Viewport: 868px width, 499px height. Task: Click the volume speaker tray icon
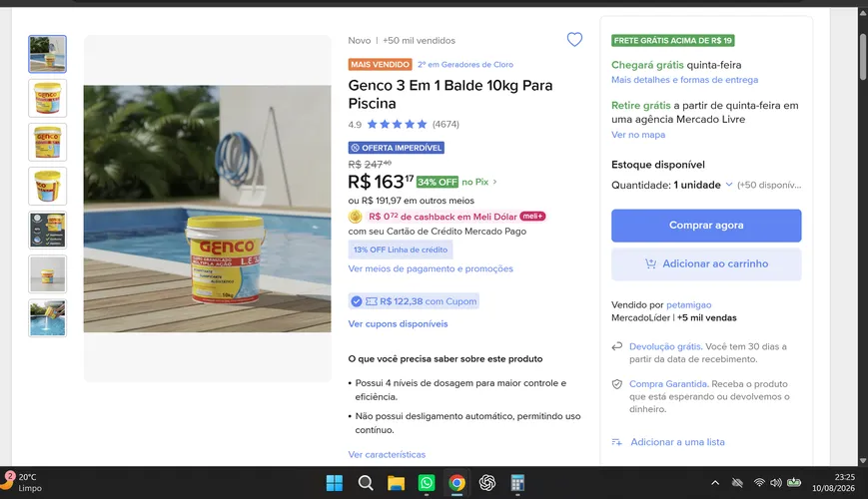click(x=776, y=483)
